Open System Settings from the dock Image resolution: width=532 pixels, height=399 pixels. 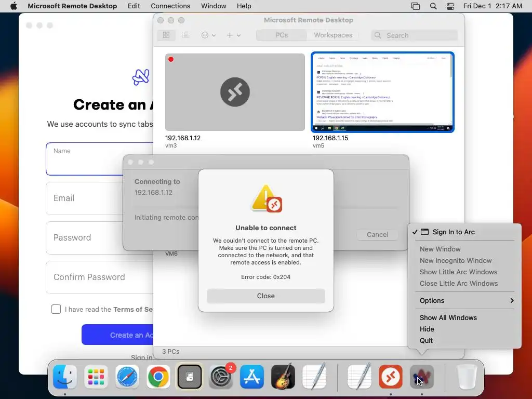point(221,377)
